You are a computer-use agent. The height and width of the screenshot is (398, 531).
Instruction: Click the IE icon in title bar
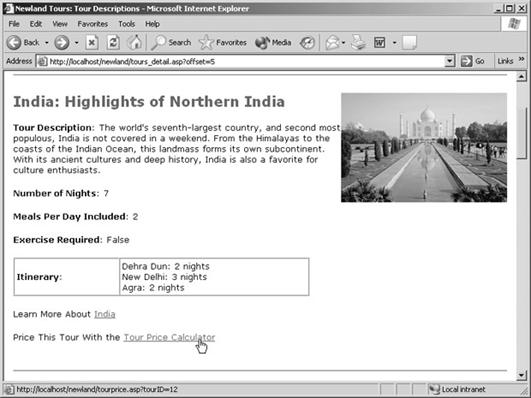pos(8,8)
